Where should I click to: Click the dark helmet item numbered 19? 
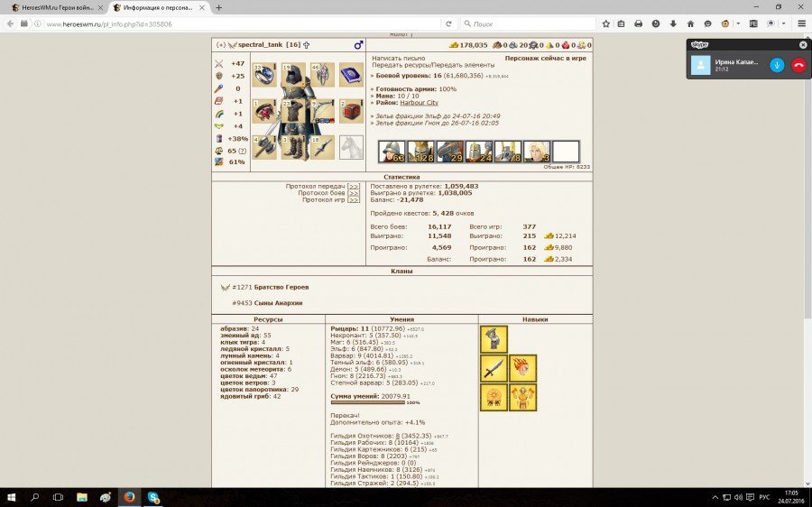tap(293, 75)
